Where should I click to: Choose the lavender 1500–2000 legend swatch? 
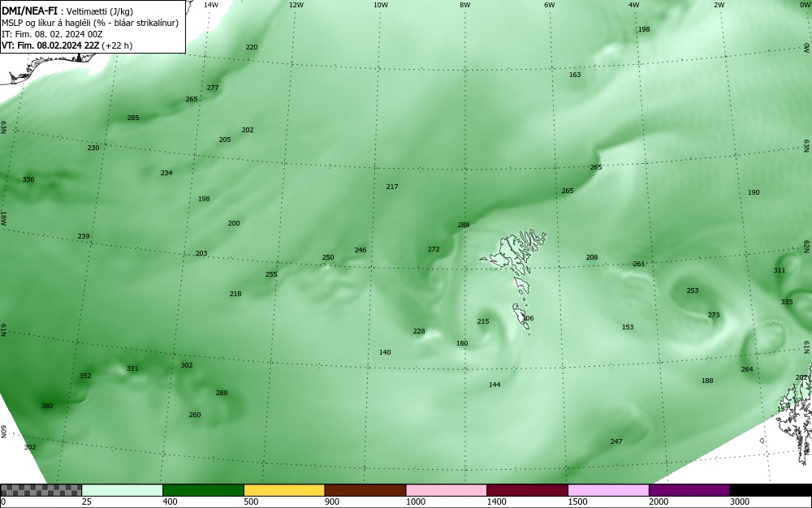pos(608,490)
